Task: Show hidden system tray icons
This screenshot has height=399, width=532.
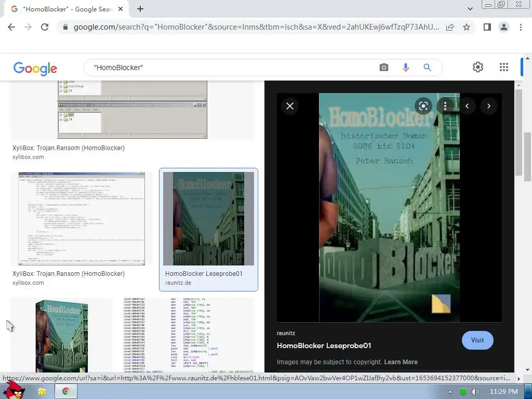Action: click(450, 392)
